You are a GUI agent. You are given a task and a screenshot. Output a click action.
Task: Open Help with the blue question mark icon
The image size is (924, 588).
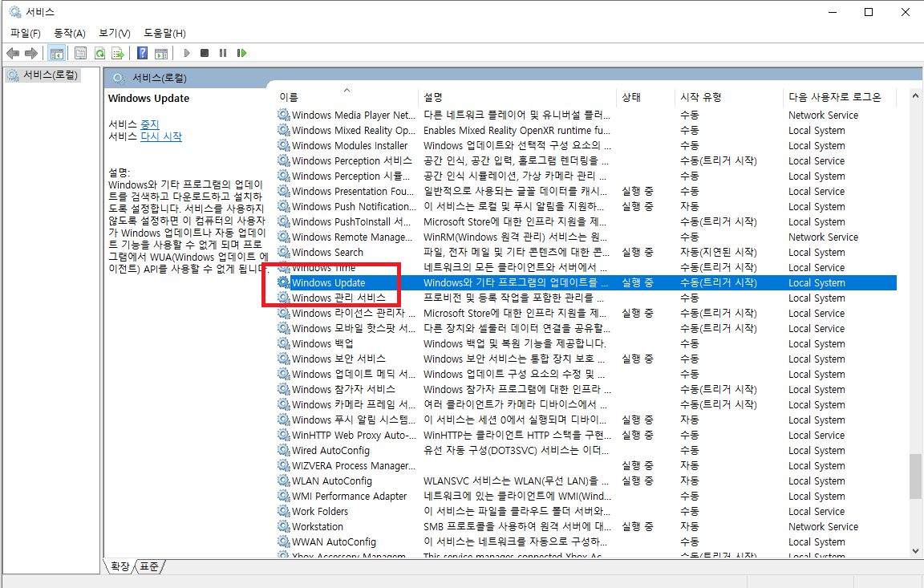(143, 53)
